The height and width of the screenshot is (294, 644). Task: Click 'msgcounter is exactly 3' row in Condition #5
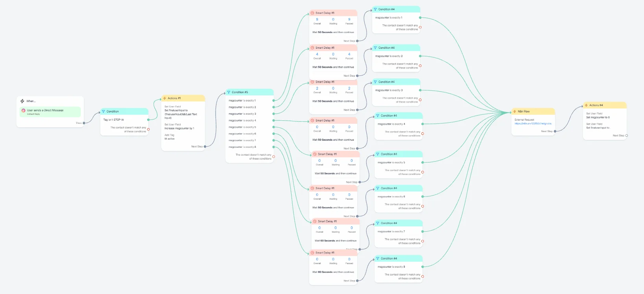coord(242,114)
